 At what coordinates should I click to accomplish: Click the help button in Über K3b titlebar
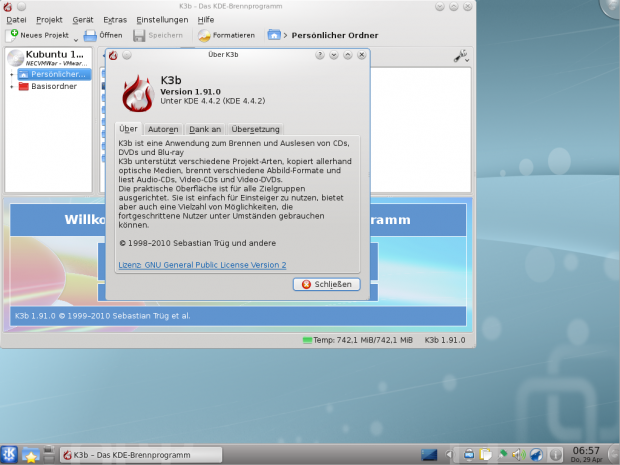[319, 55]
